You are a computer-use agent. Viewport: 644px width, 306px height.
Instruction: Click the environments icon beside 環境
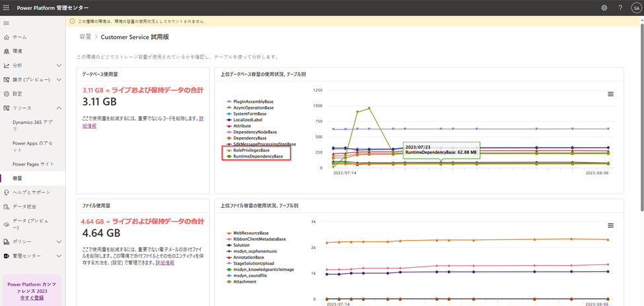(6, 51)
